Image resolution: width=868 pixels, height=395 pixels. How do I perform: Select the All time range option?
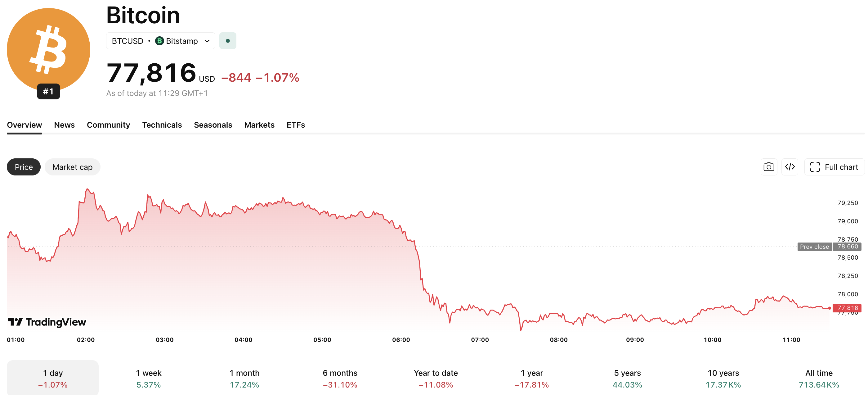[x=818, y=378]
